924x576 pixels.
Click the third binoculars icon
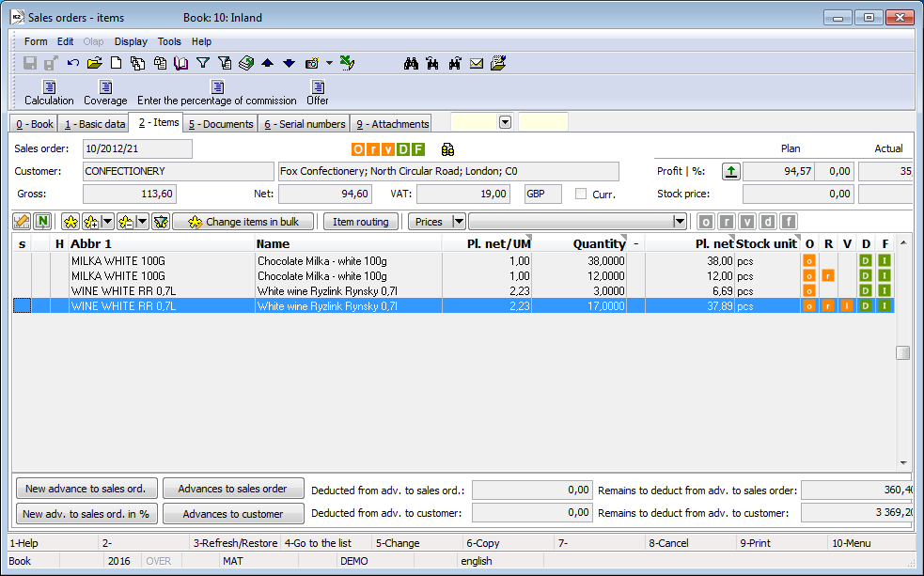click(454, 63)
